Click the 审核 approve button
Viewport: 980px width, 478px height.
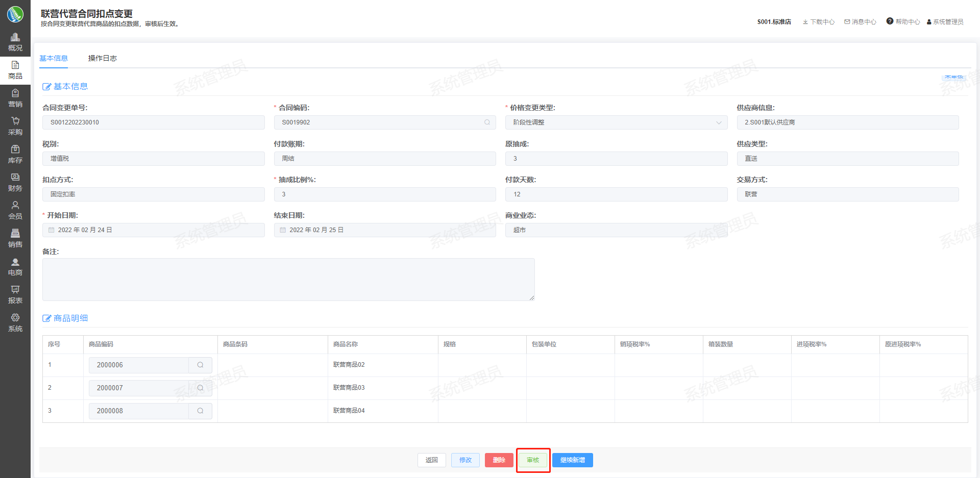pos(533,460)
